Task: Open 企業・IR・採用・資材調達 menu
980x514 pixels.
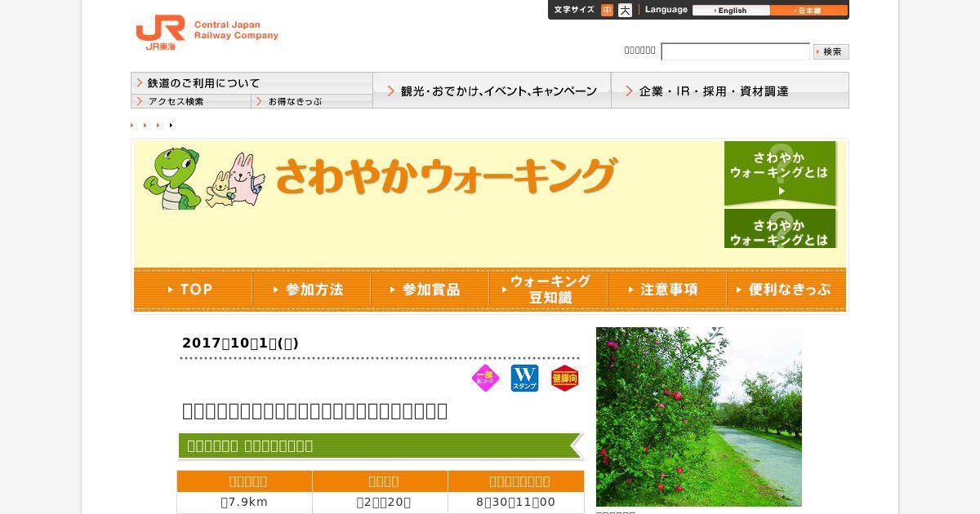Action: [x=730, y=91]
